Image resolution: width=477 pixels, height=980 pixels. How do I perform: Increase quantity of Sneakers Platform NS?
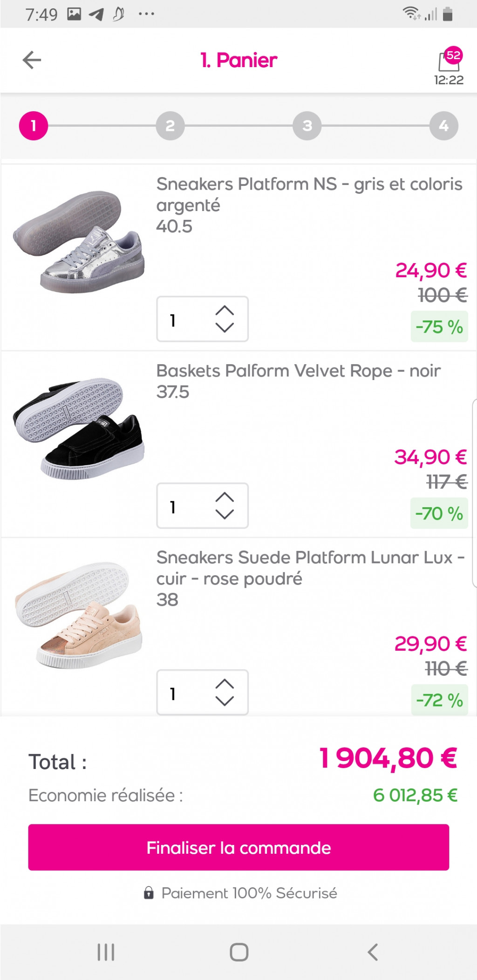225,311
